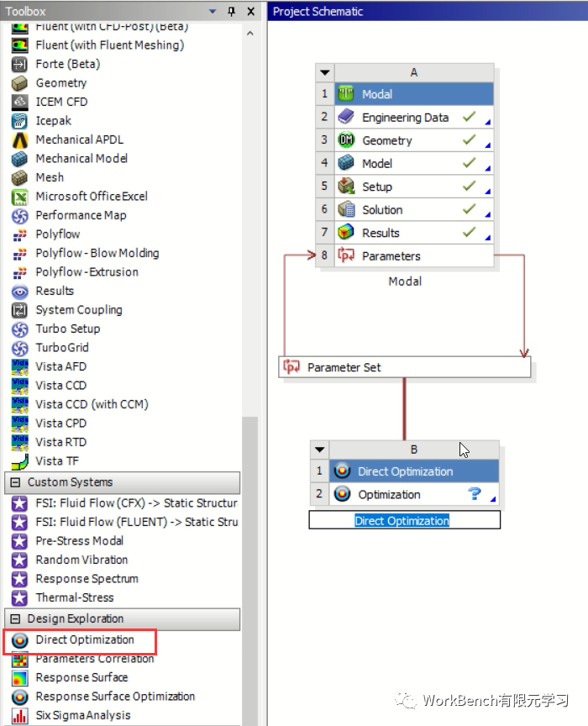Click the Mechanical APDL icon
588x726 pixels.
coord(19,139)
